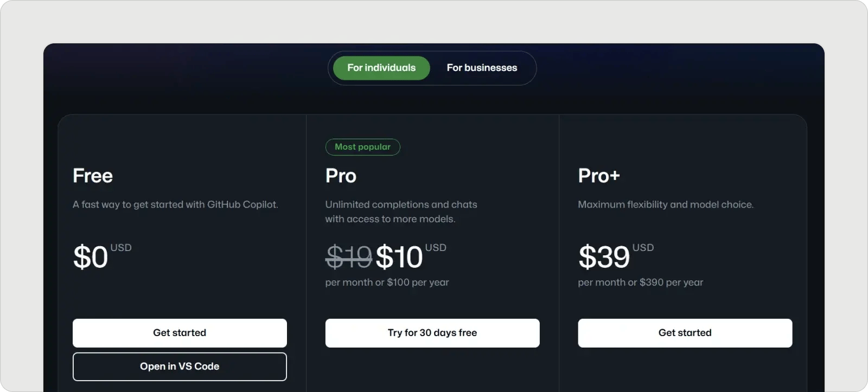Click the $0 USD price

102,256
